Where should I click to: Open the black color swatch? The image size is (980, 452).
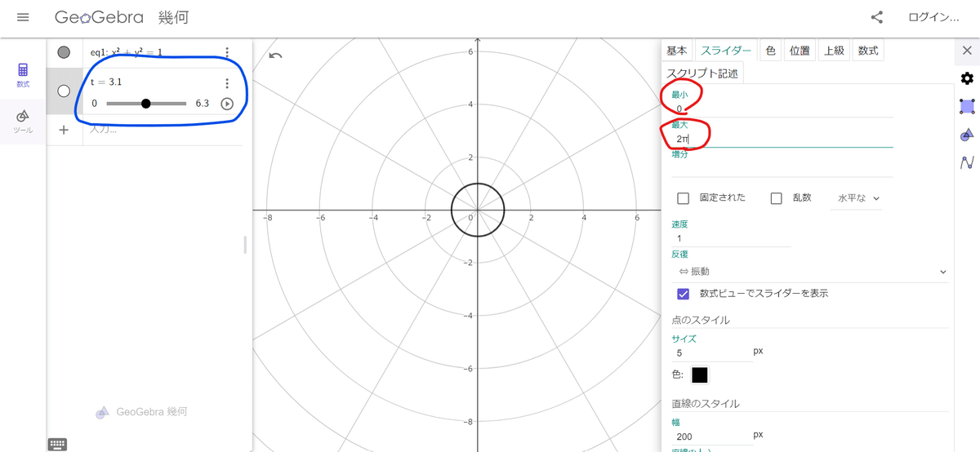pos(700,375)
